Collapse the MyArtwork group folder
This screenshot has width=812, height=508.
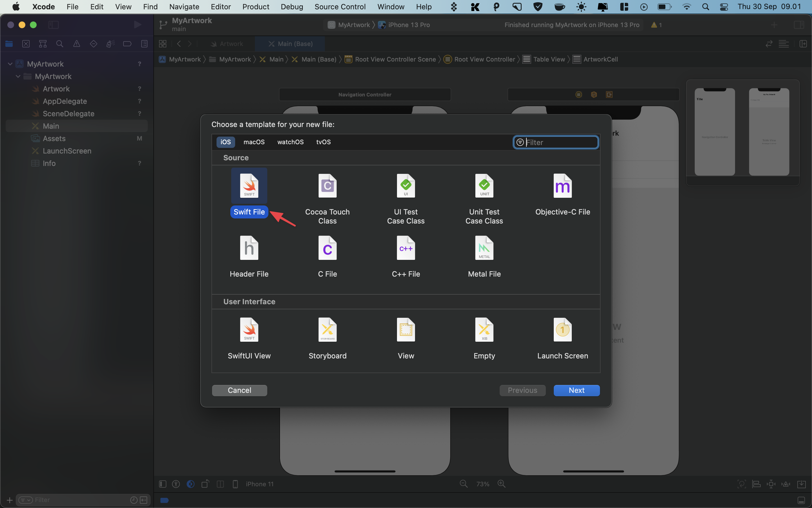point(18,76)
